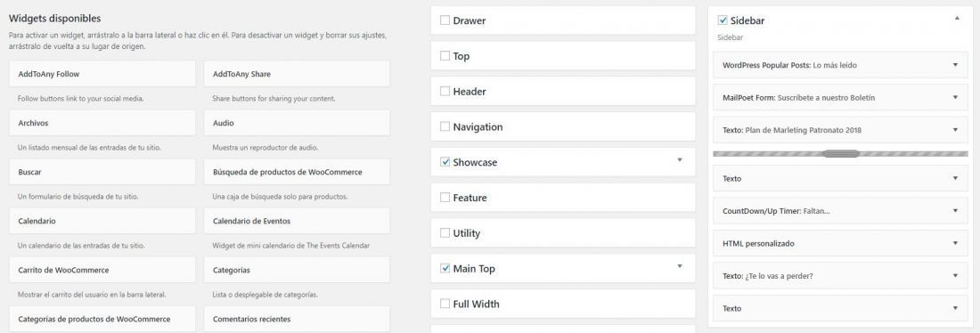The height and width of the screenshot is (333, 980).
Task: Expand the MailPoet Form widget arrow
Action: tap(955, 97)
